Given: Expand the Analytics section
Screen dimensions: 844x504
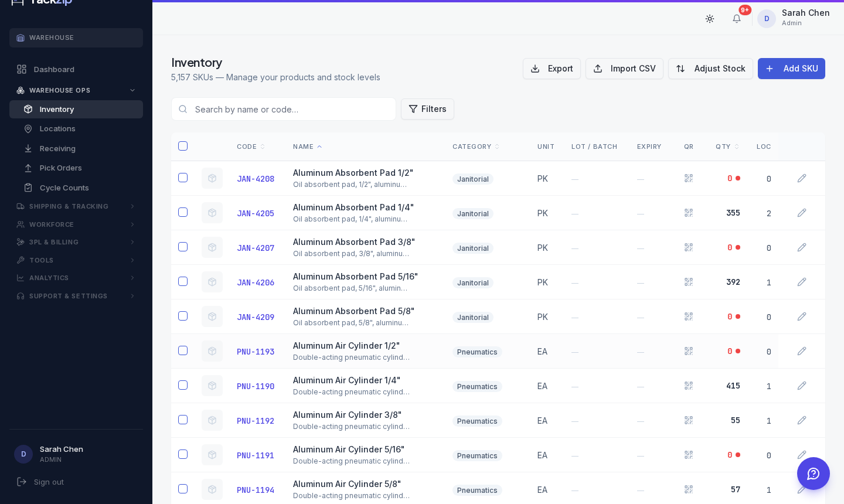Looking at the screenshot, I should pos(76,278).
